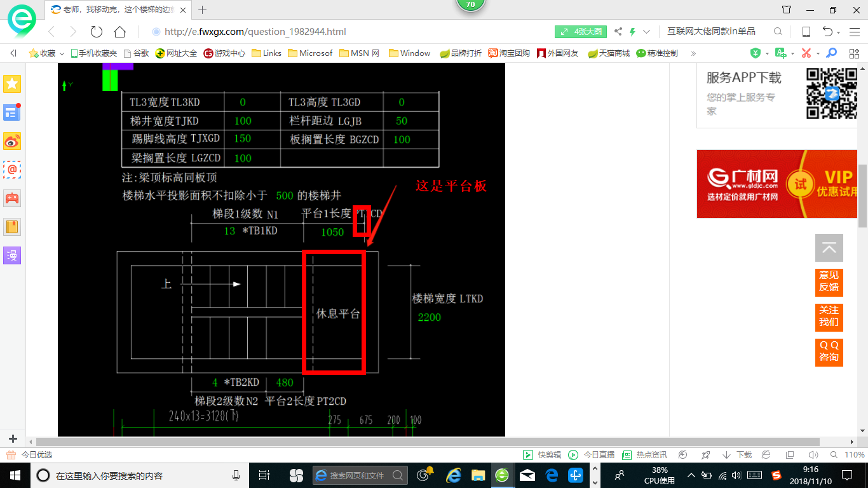
Task: Open dropdown arrow beside scissors icon
Action: click(x=818, y=54)
